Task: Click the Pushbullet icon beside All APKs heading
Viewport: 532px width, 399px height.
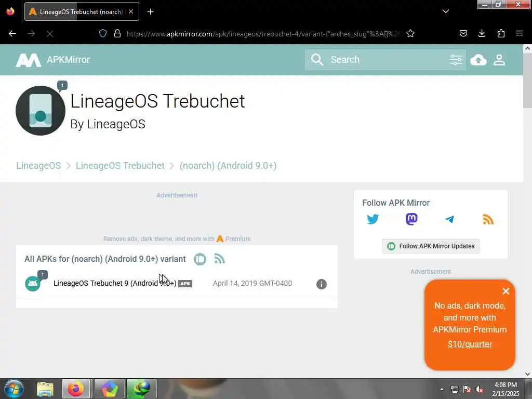Action: click(x=200, y=259)
